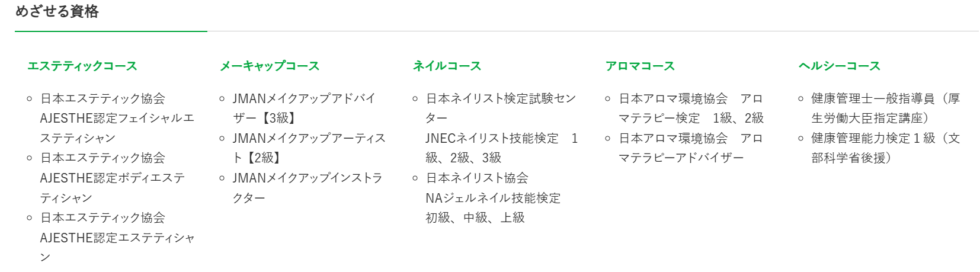Open the アロマコース heading
This screenshot has width=980, height=272.
[x=640, y=66]
